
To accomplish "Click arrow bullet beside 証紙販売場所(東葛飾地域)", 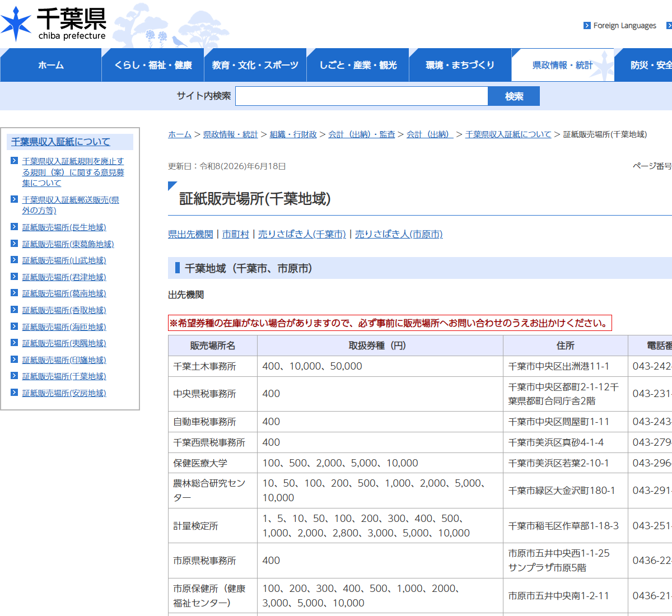I will point(15,243).
